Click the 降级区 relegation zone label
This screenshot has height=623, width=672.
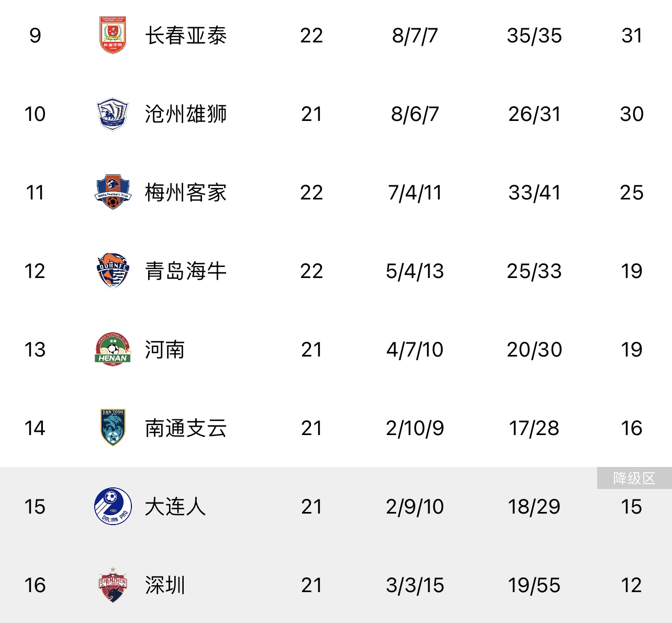[634, 478]
